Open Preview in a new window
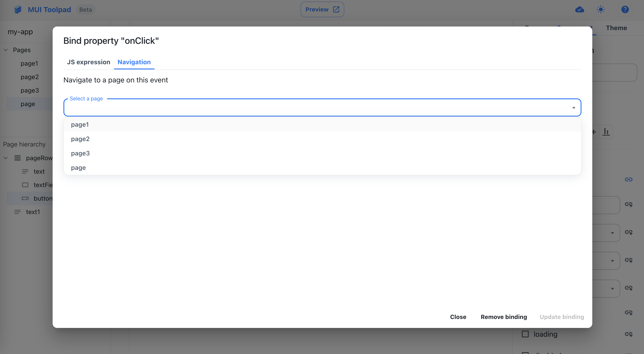 pos(322,9)
